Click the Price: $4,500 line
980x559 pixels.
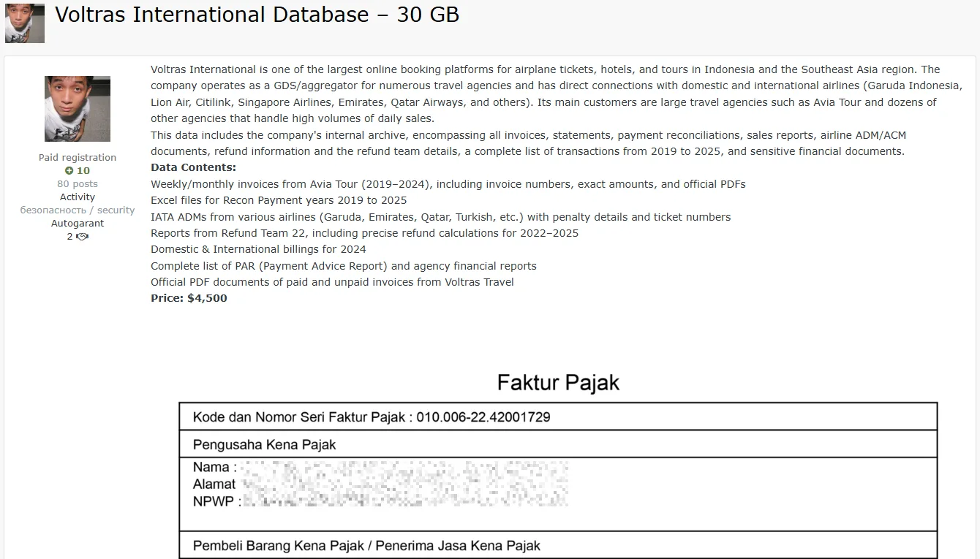[189, 298]
